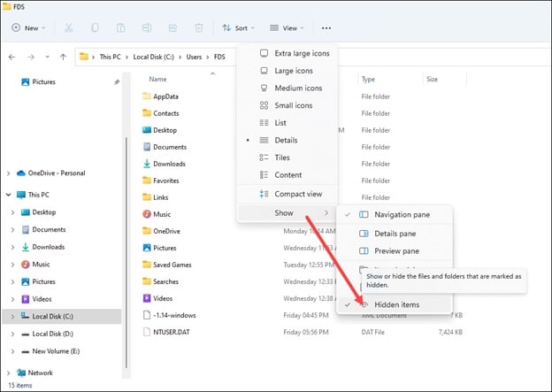Sort files by Name column header

[158, 79]
